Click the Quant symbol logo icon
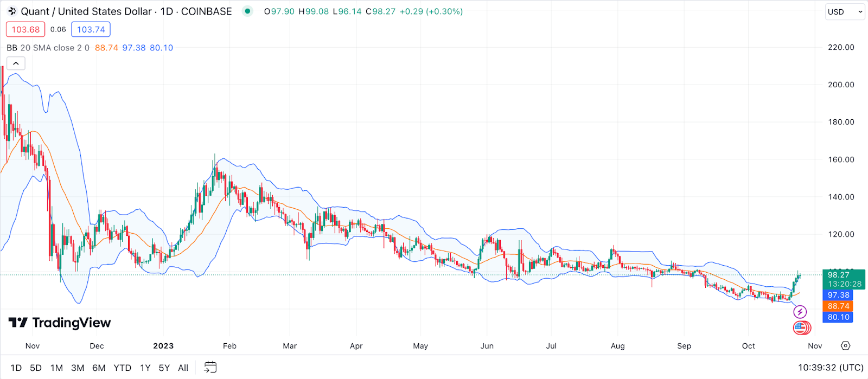 click(12, 11)
